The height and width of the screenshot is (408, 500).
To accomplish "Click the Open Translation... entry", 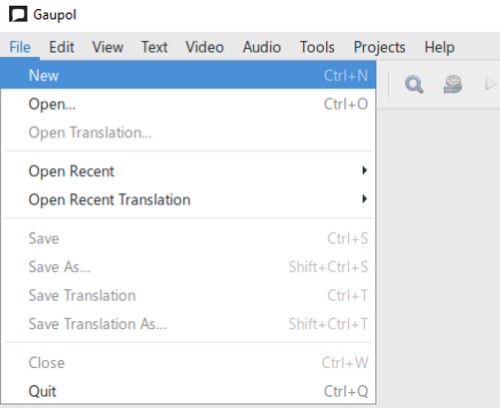I will pos(188,133).
